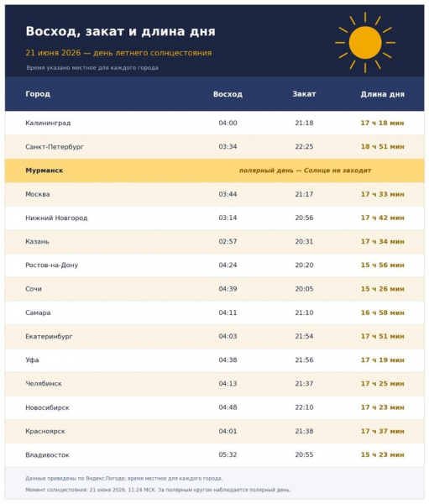Click Сочи day length 15 ч 26 мин
Image resolution: width=429 pixels, height=504 pixels.
[382, 289]
